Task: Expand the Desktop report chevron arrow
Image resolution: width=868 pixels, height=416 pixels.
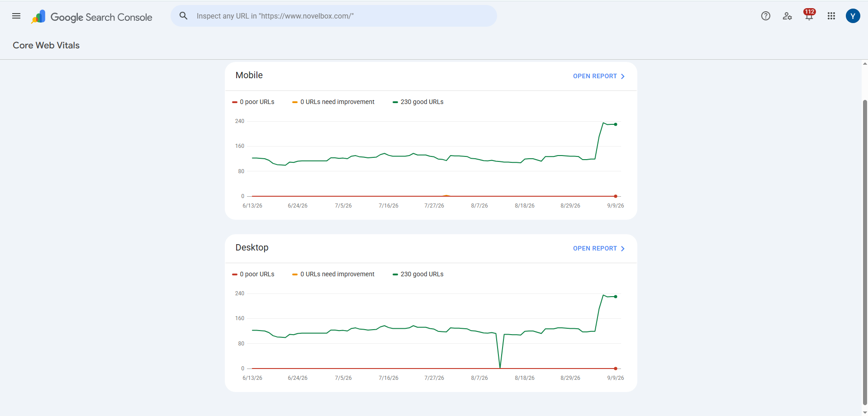Action: tap(623, 249)
